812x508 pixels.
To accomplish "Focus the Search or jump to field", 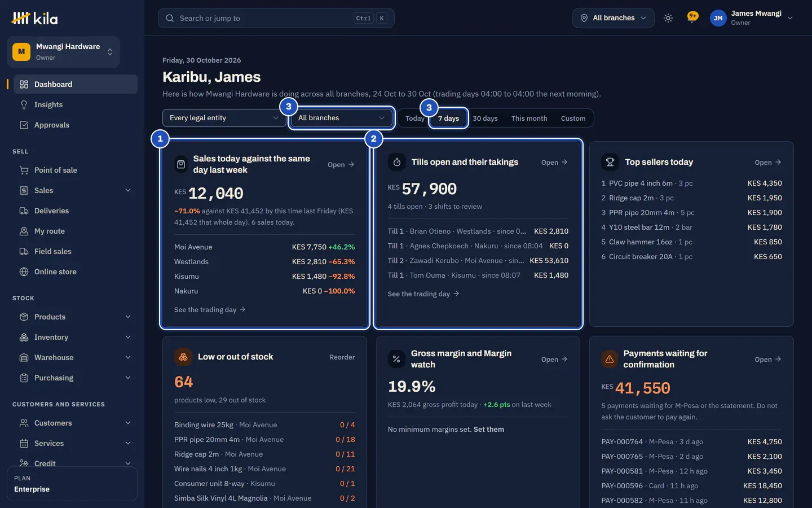I will (x=276, y=18).
